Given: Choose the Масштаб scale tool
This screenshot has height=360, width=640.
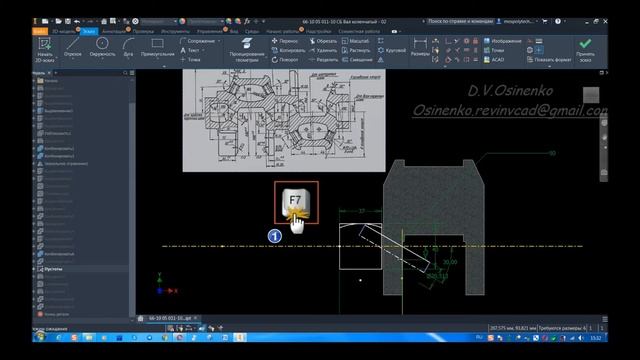Looking at the screenshot, I should [x=355, y=41].
